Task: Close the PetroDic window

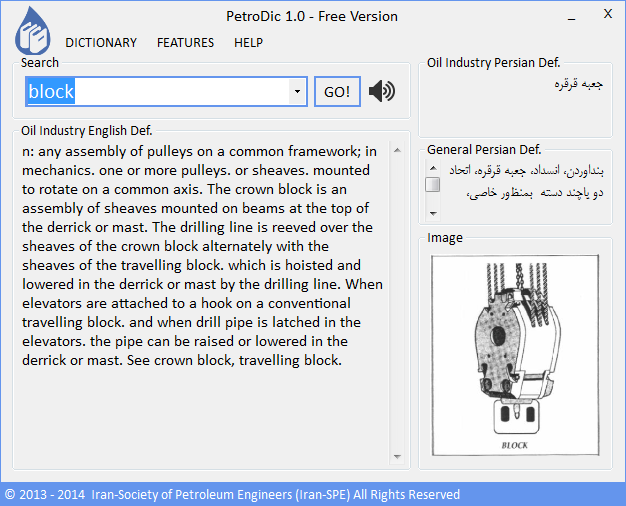Action: 608,14
